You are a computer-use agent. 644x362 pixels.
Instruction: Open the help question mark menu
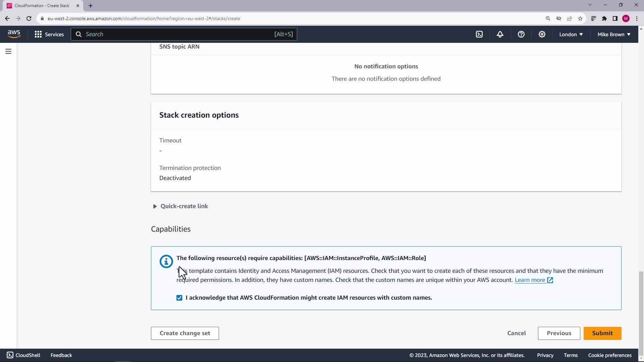tap(521, 34)
